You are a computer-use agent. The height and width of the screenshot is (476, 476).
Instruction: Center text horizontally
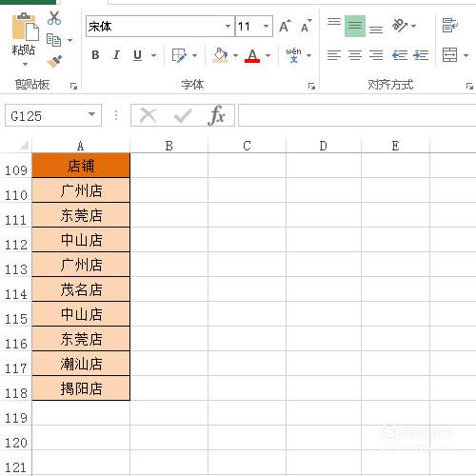coord(355,55)
